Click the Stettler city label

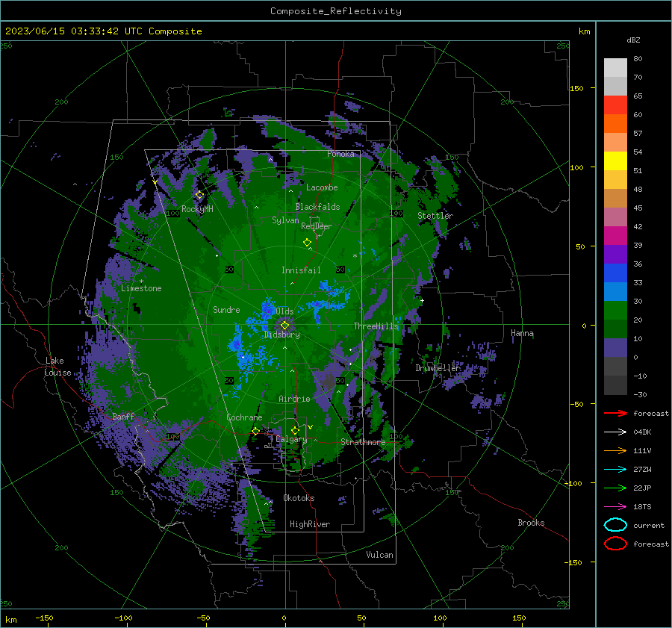[435, 216]
